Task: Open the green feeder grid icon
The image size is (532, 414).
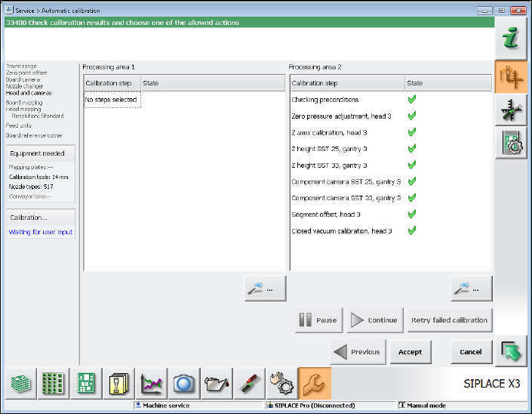Action: coord(54,384)
